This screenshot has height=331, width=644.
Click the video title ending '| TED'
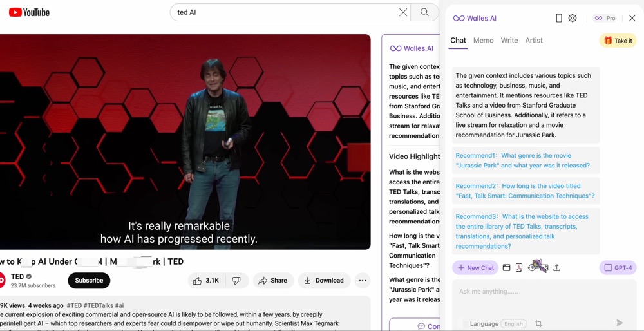click(x=91, y=261)
